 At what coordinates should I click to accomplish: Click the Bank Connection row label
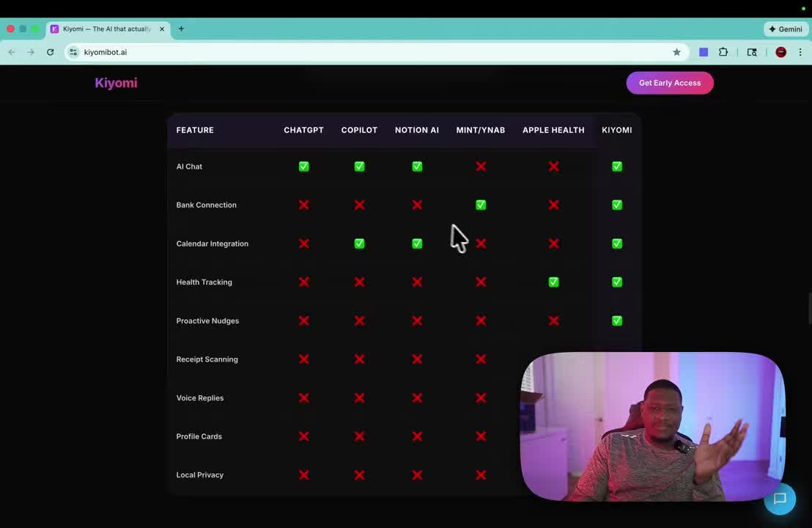click(x=206, y=205)
